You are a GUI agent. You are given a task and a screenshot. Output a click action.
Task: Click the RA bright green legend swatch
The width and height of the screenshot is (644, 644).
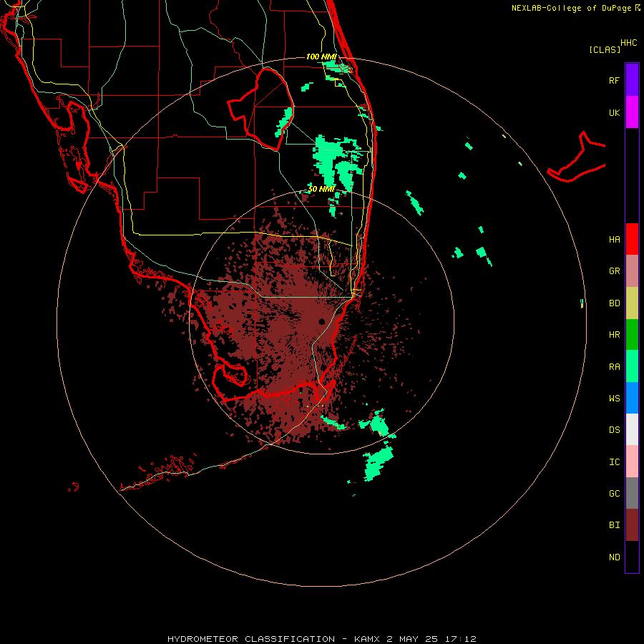[632, 366]
